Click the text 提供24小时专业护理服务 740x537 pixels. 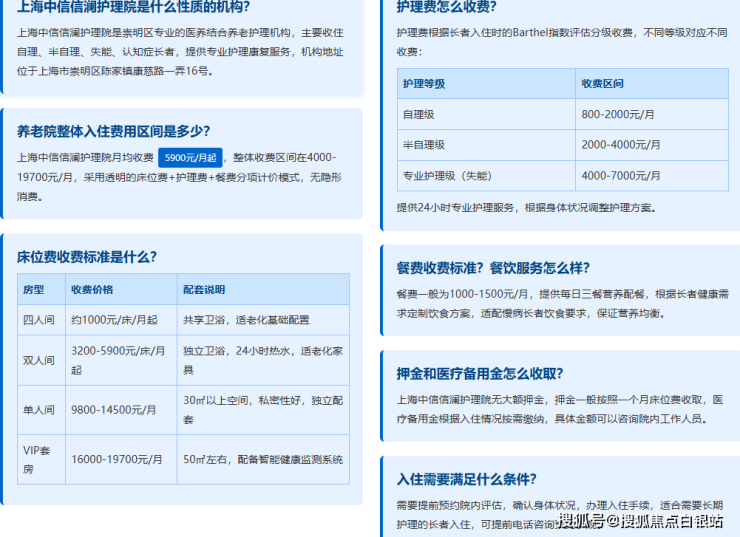[x=455, y=208]
